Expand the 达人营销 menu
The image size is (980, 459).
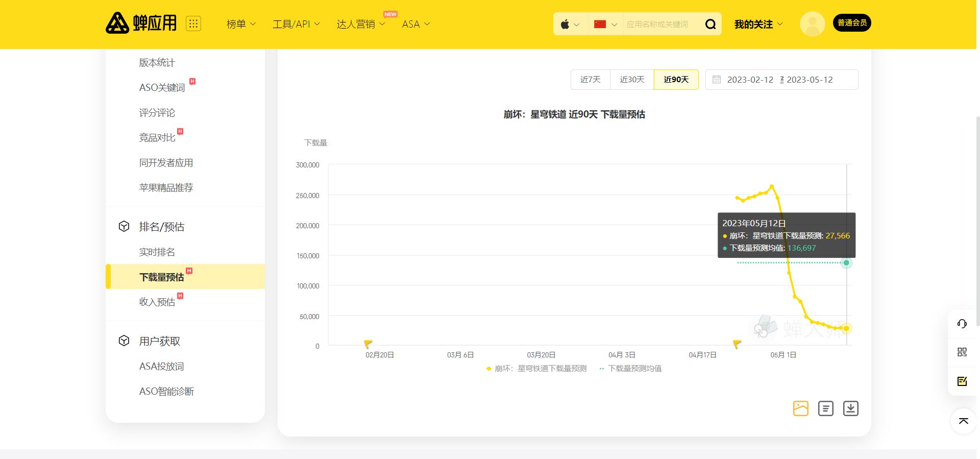point(361,24)
